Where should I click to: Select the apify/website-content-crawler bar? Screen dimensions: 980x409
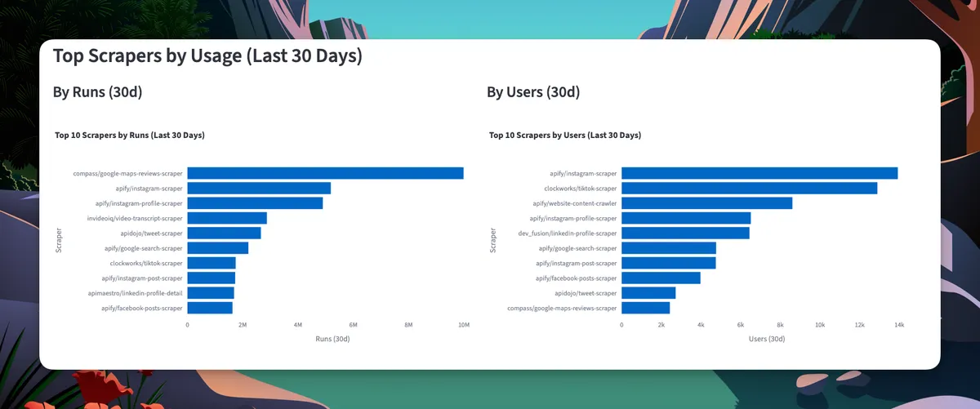pos(706,203)
